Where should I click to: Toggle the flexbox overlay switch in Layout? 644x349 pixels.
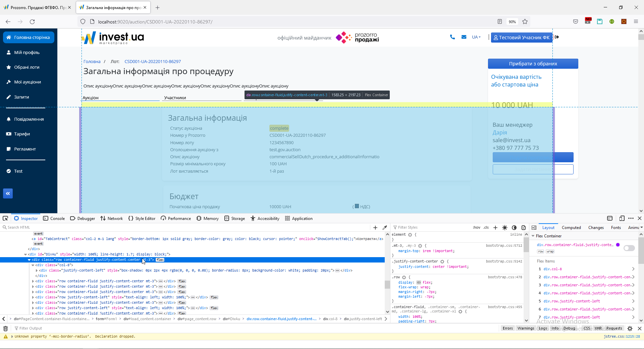[629, 248]
